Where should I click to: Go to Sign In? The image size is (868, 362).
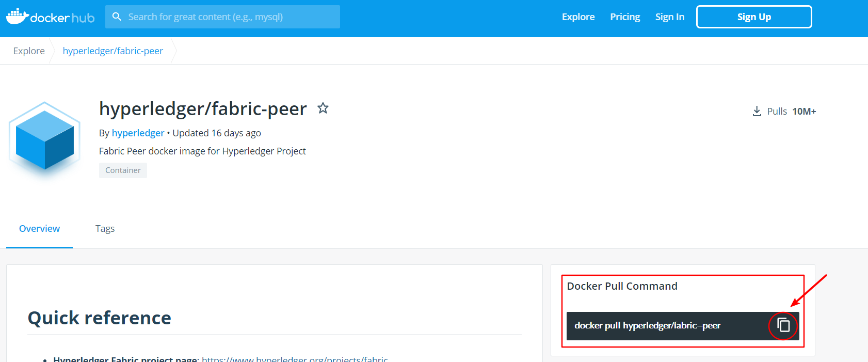(x=670, y=17)
